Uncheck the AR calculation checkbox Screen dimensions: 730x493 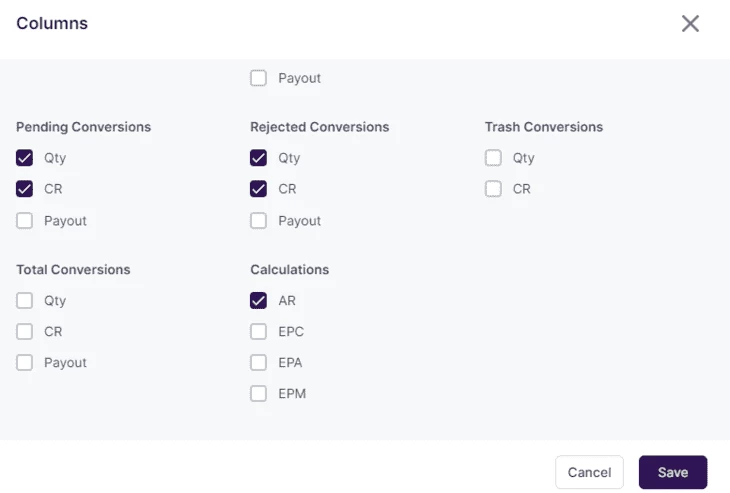(x=258, y=301)
